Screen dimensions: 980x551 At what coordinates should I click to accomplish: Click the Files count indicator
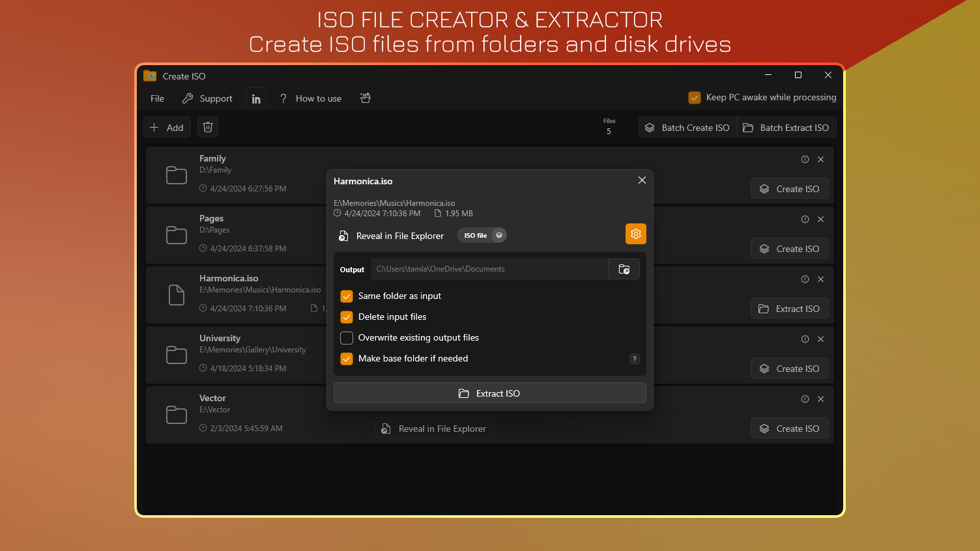tap(609, 126)
